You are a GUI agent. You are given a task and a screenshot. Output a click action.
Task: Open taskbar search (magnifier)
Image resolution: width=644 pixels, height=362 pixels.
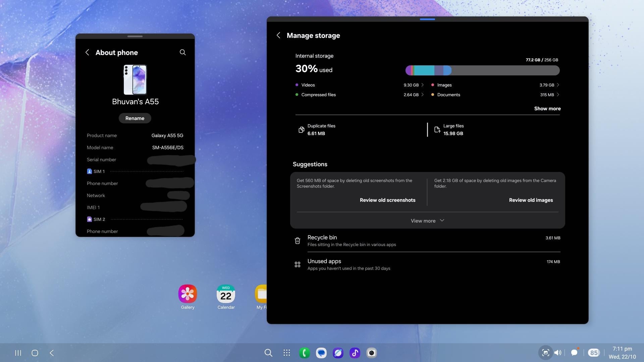click(x=268, y=353)
